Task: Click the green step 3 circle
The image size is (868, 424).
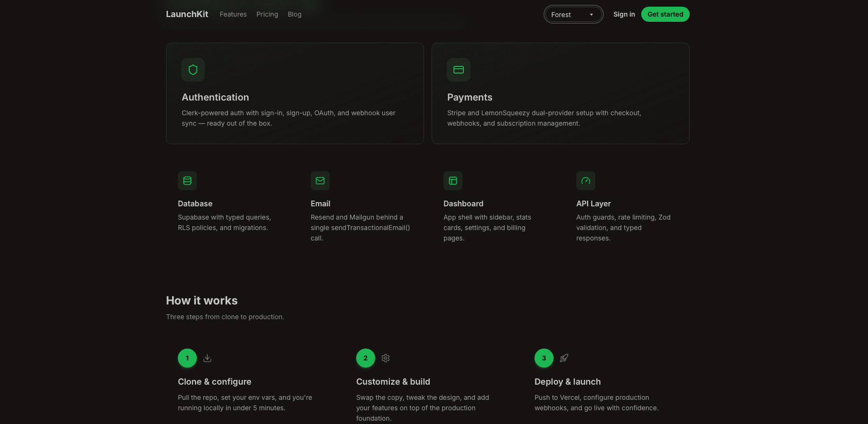Action: pos(544,358)
